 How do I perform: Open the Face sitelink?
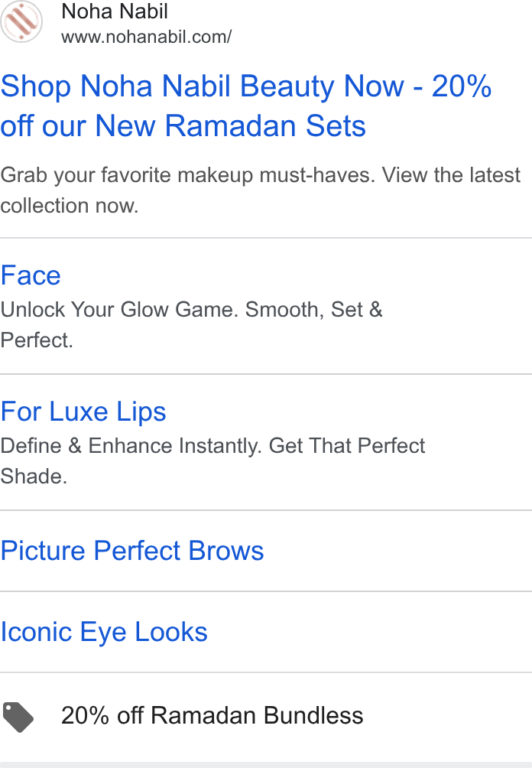click(x=31, y=275)
